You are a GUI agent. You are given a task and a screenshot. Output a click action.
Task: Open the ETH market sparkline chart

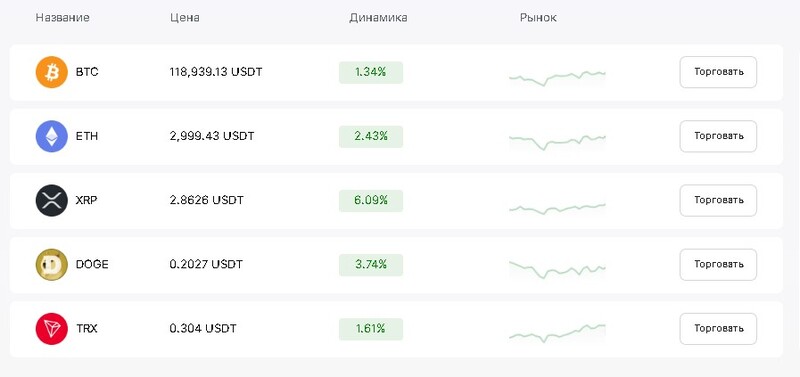point(557,142)
